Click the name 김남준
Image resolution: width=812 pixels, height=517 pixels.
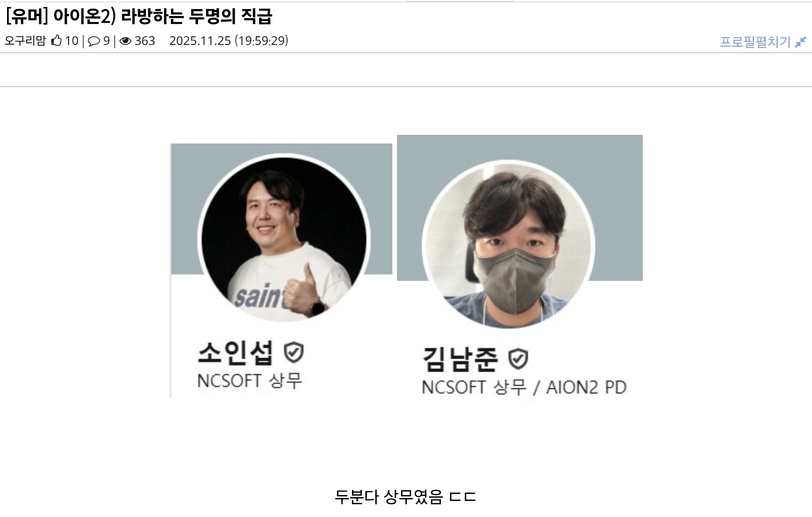pos(460,360)
